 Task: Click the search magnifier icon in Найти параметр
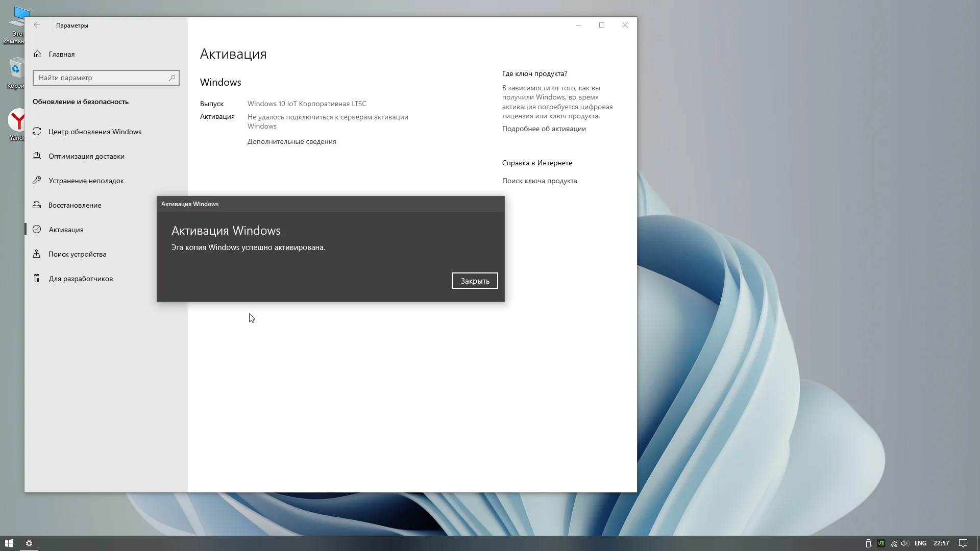point(172,78)
